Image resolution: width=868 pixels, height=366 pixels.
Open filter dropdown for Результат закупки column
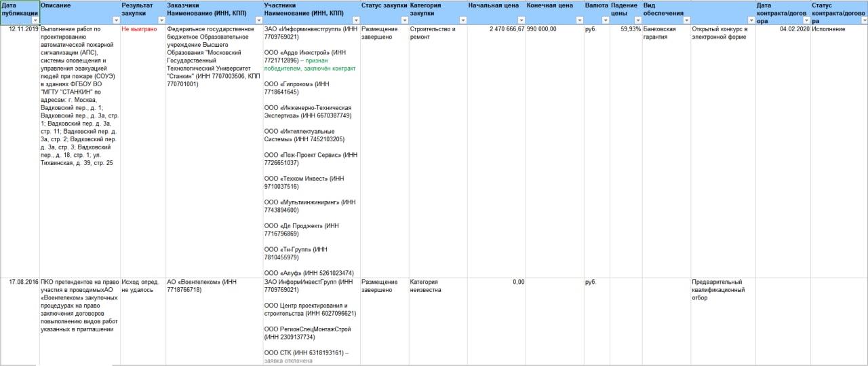pos(161,20)
